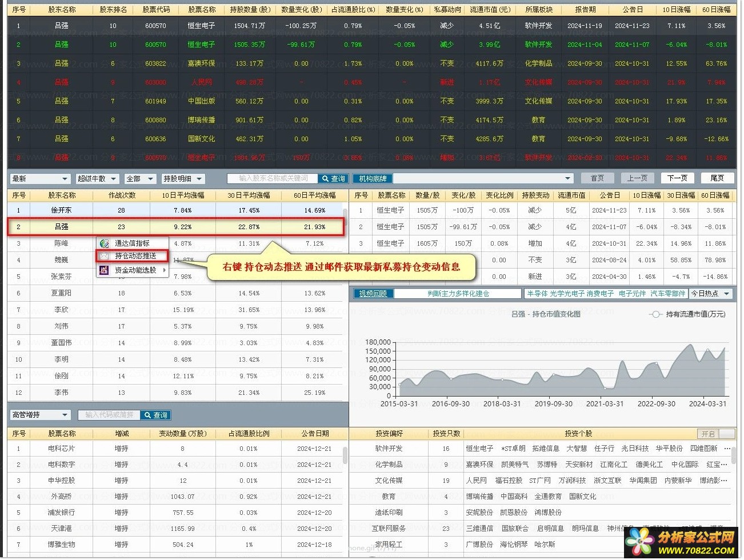Sort by the 10日平均涨幅 column header
The image size is (744, 560).
[x=183, y=195]
